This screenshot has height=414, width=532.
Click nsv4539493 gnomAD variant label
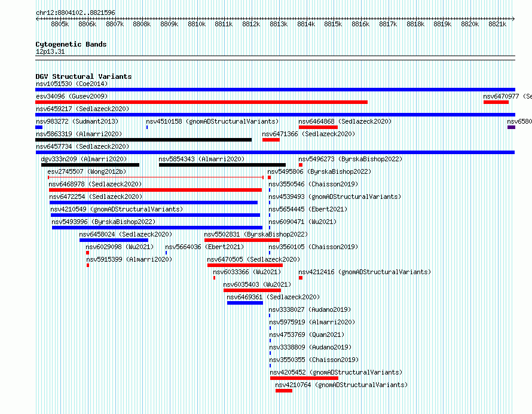pos(335,197)
